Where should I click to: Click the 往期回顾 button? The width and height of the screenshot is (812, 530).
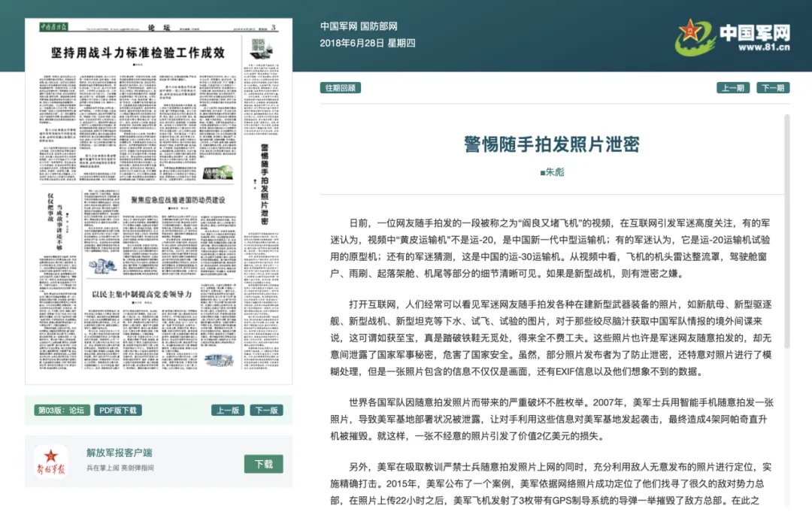point(341,87)
